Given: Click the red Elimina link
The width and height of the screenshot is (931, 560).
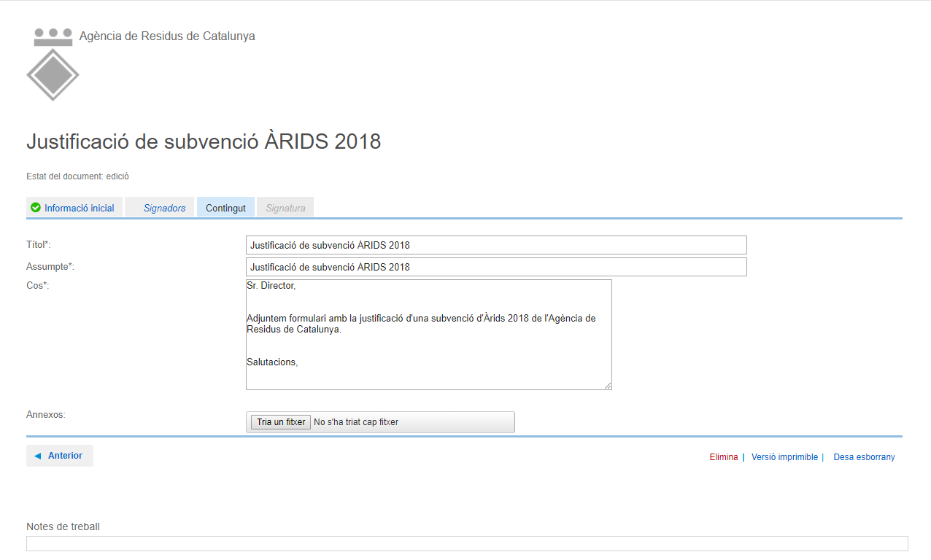Looking at the screenshot, I should coord(723,457).
